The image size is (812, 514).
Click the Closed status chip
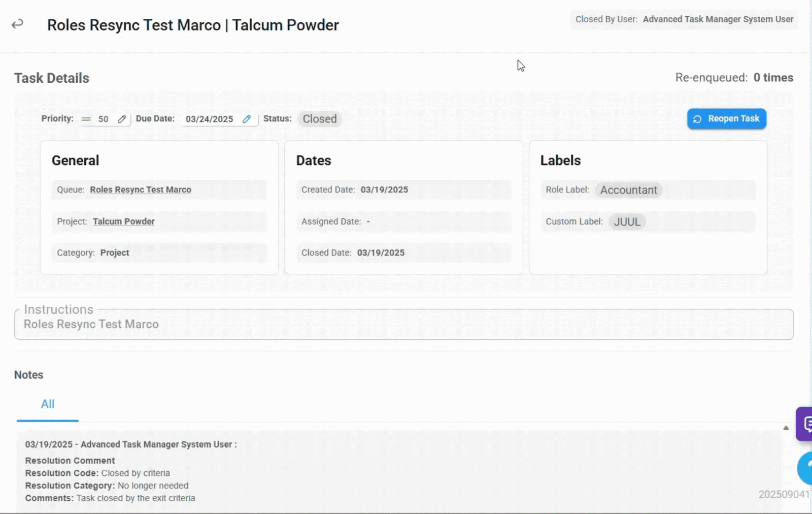320,119
